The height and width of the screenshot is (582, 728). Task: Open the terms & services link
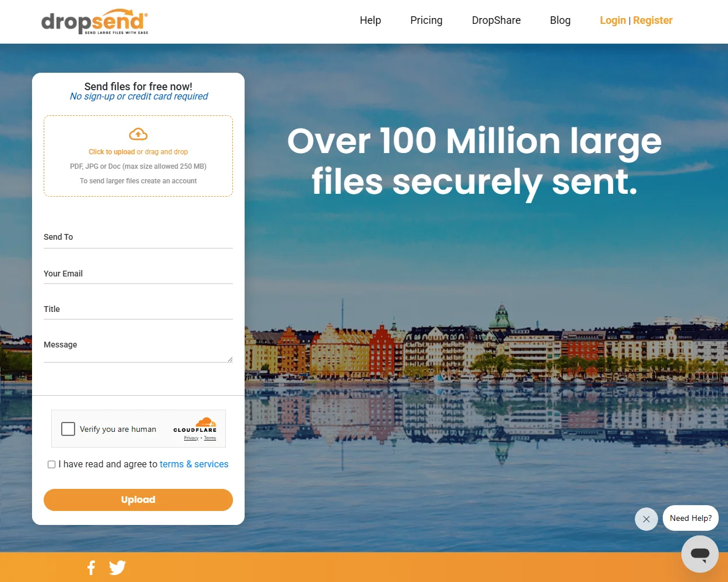pos(194,464)
